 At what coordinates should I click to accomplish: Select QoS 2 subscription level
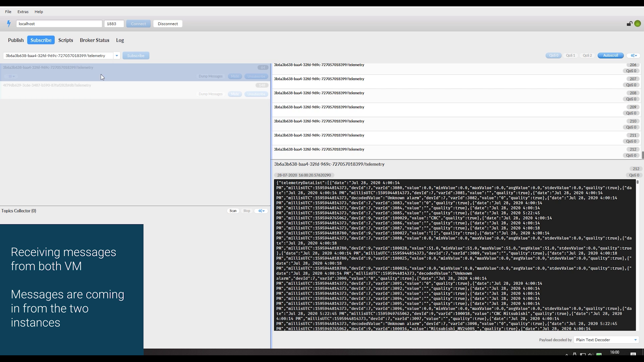point(587,56)
